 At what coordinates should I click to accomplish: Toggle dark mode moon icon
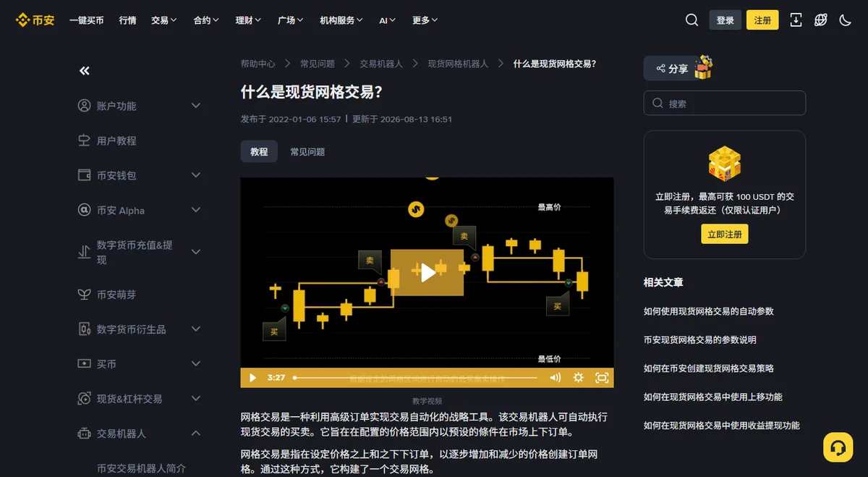[845, 20]
